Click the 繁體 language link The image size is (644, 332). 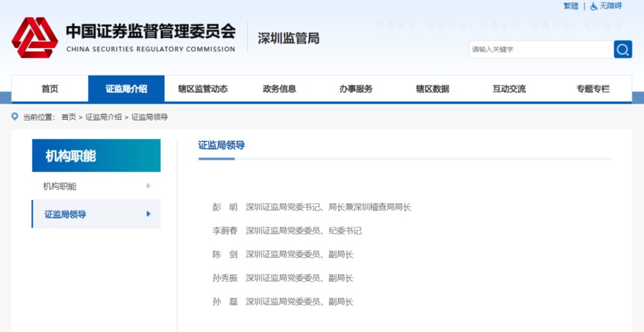571,6
